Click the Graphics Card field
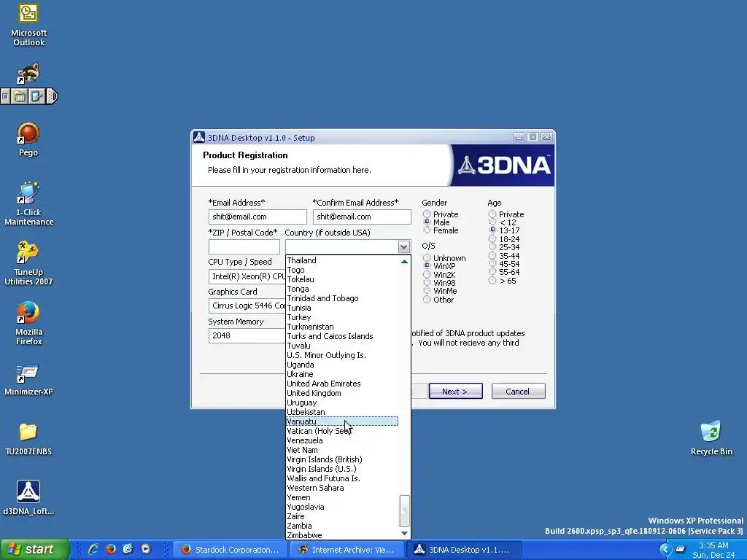 coord(247,306)
